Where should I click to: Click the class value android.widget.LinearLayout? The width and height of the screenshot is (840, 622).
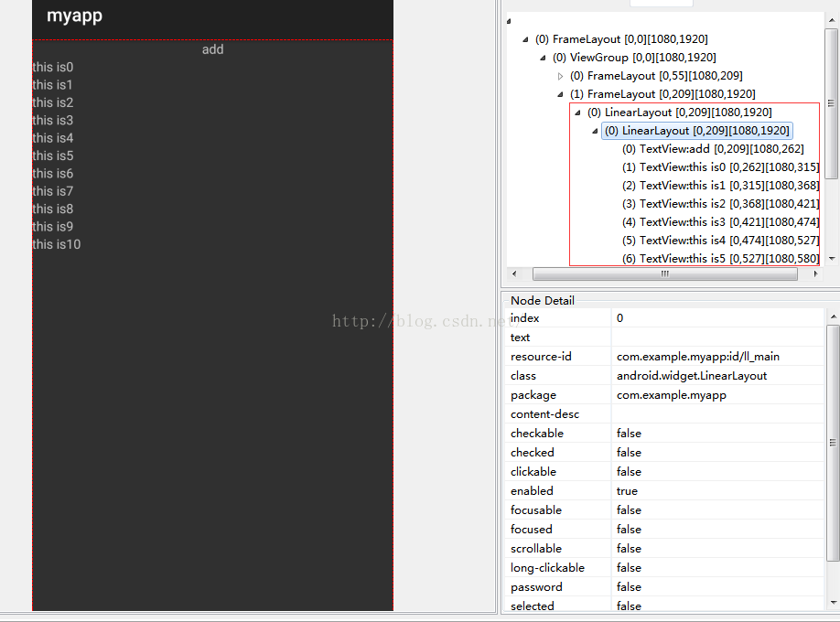pos(691,376)
